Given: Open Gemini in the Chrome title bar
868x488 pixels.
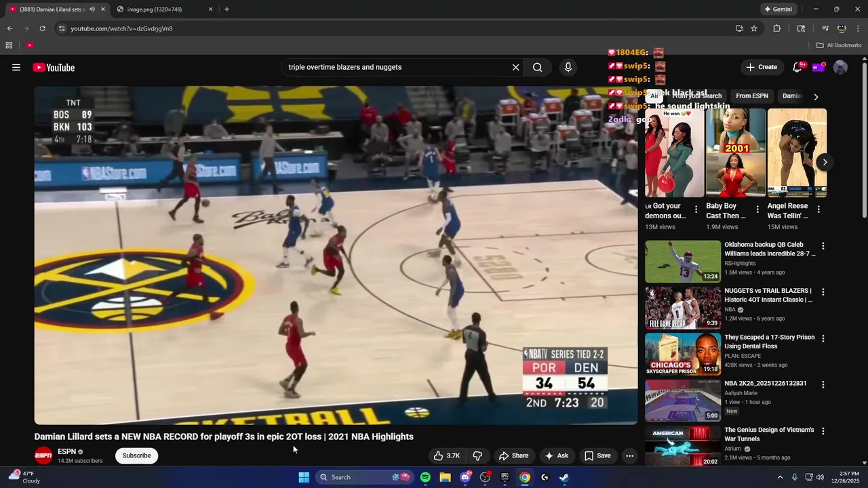Looking at the screenshot, I should (778, 9).
